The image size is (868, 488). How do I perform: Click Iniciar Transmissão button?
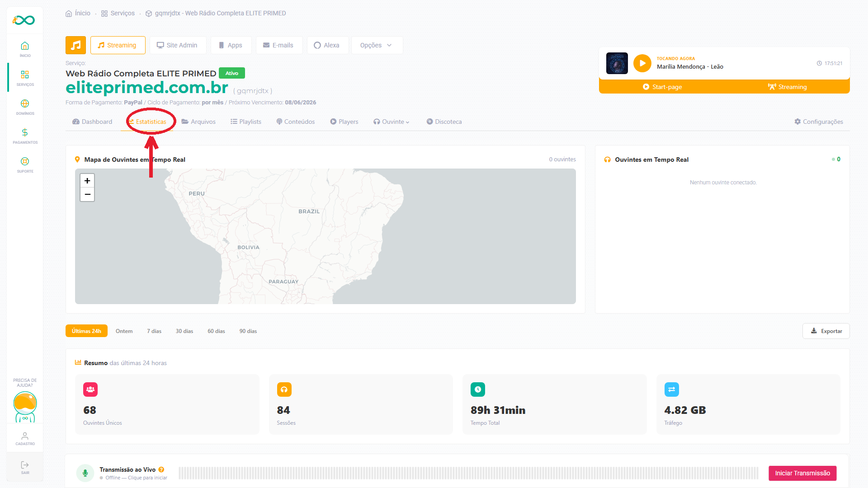tap(802, 473)
